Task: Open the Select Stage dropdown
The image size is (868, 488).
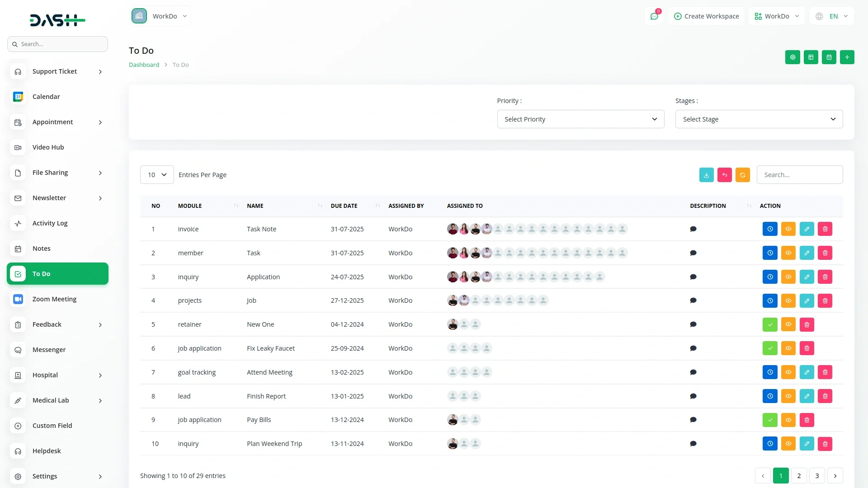Action: coord(759,119)
